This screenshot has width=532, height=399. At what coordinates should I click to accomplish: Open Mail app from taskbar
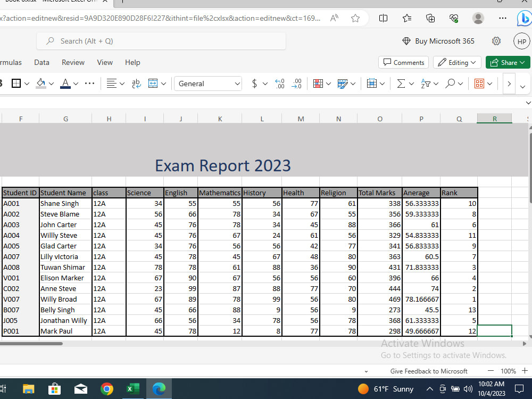coord(81,389)
